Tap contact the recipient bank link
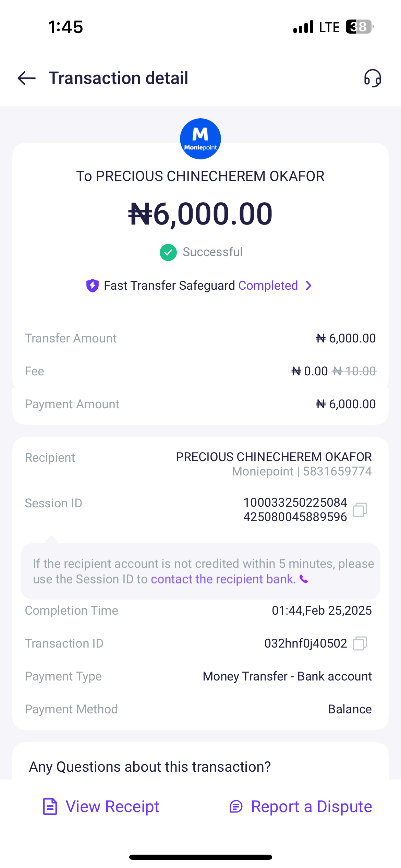Image resolution: width=401 pixels, height=868 pixels. point(223,579)
